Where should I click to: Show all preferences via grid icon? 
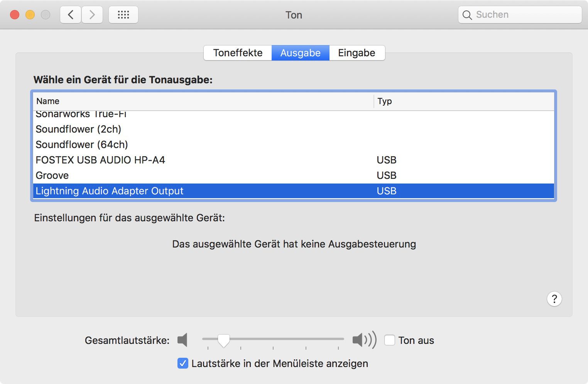[x=123, y=15]
